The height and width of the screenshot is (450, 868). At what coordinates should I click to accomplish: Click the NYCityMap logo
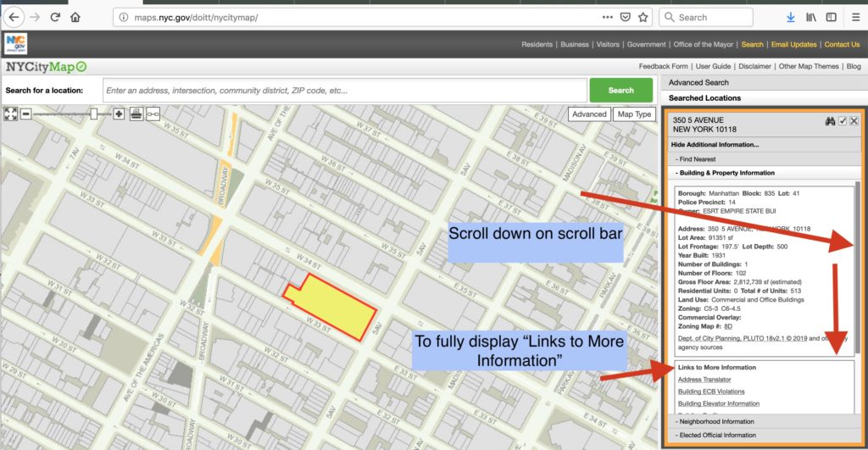46,67
